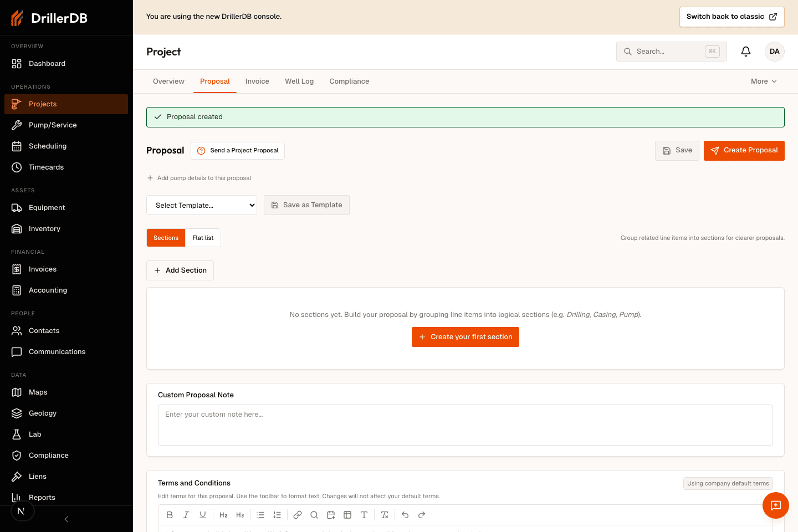Click Add Section button
Image resolution: width=798 pixels, height=532 pixels.
(x=180, y=270)
